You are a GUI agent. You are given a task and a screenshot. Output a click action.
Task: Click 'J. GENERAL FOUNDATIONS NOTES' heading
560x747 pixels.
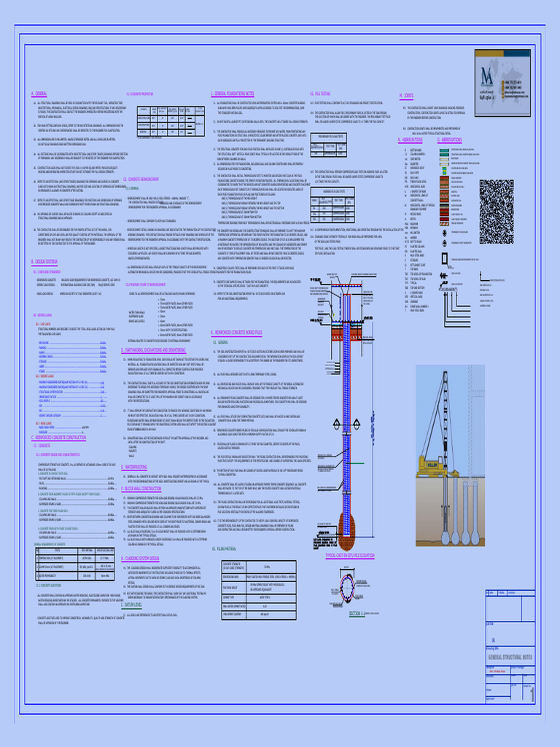coord(233,94)
